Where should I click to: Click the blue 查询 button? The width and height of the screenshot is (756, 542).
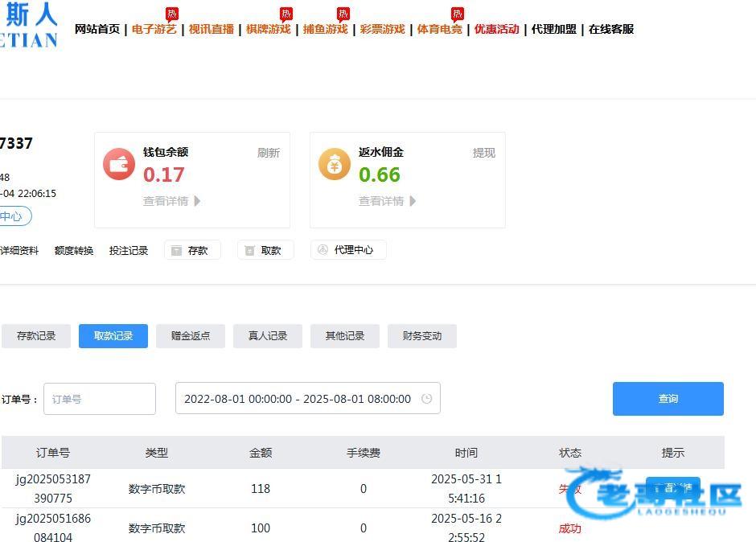pyautogui.click(x=668, y=399)
